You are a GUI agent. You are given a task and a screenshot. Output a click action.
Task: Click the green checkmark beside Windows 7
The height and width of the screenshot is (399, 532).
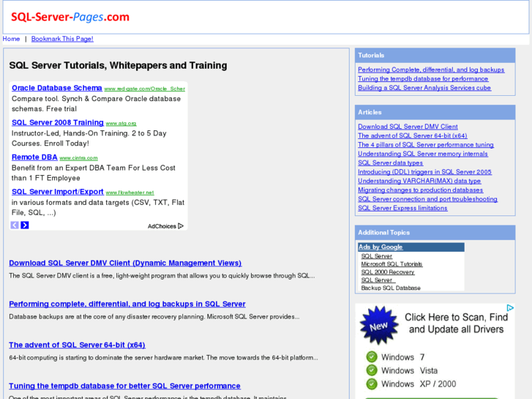click(x=372, y=357)
